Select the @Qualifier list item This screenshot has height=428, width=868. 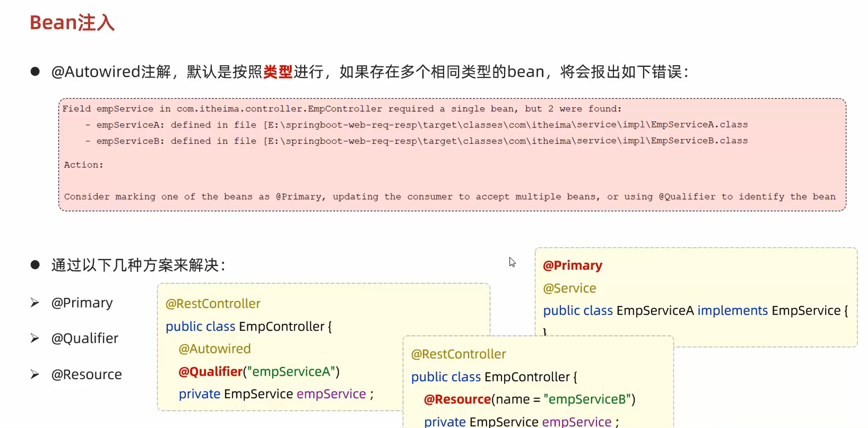(x=85, y=338)
